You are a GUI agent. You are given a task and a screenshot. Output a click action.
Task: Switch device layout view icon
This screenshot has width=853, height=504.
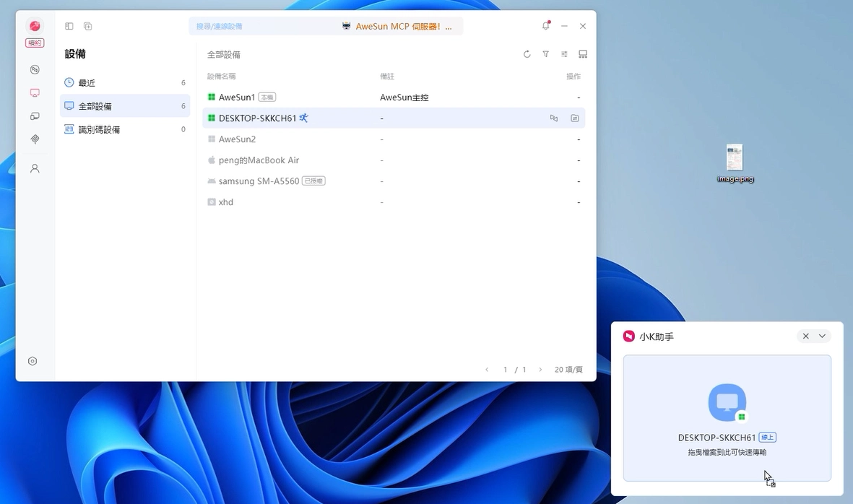583,54
